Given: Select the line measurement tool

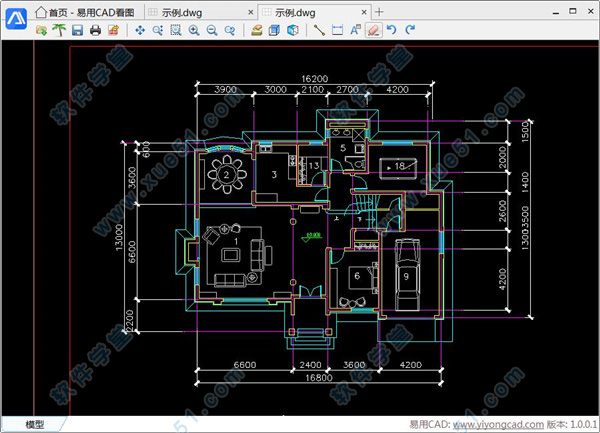Looking at the screenshot, I should click(320, 31).
